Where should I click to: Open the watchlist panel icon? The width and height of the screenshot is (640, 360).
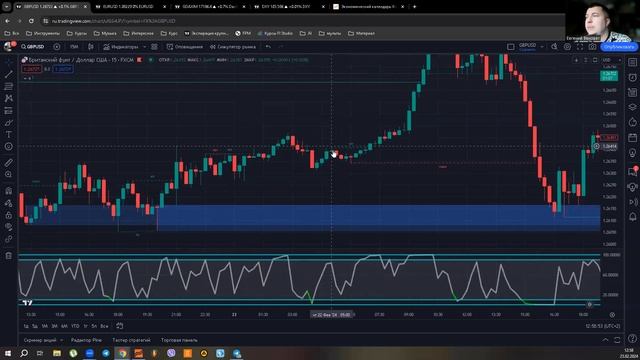pos(633,62)
